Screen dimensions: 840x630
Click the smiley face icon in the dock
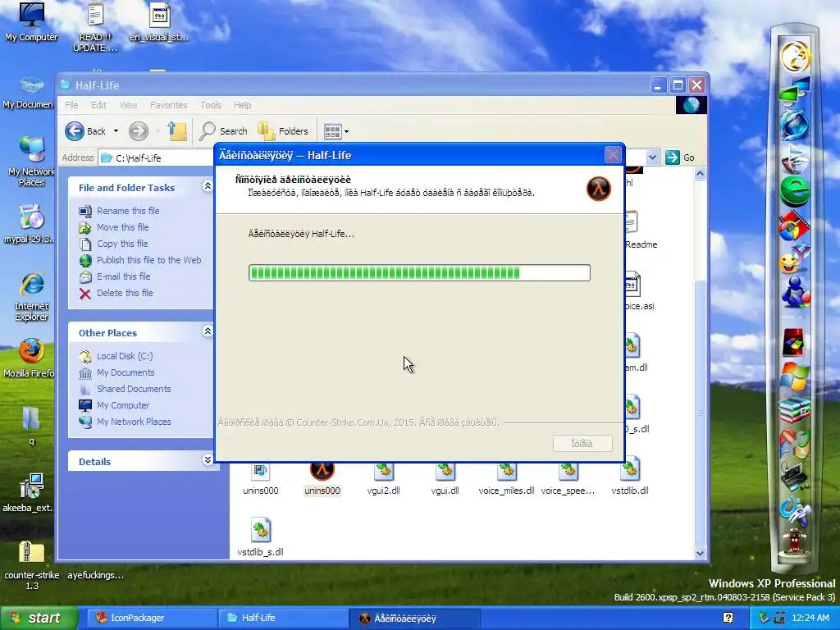pyautogui.click(x=793, y=261)
